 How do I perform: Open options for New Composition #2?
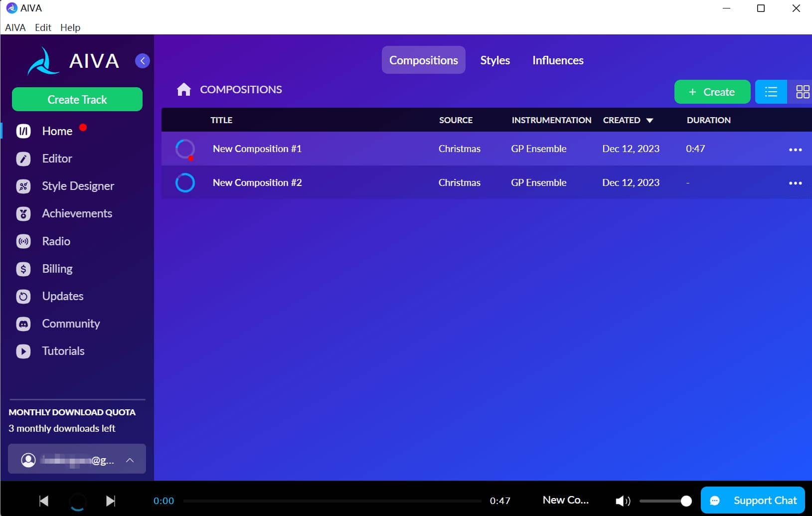[x=795, y=183]
